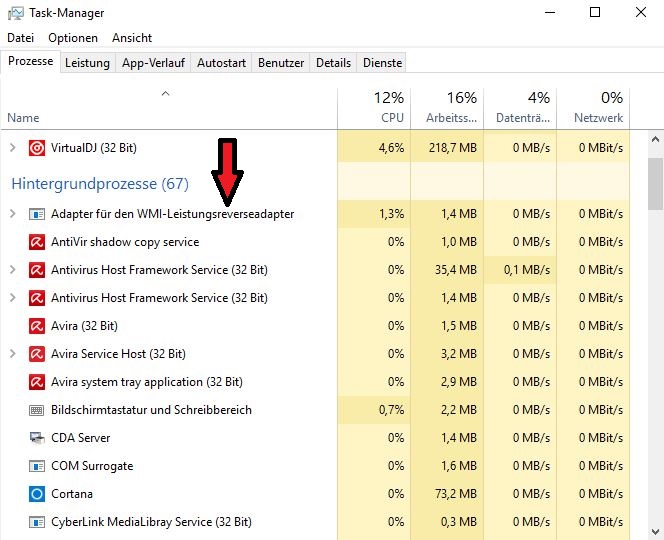This screenshot has width=664, height=540.
Task: Click the scrollbar down arrow
Action: click(x=656, y=532)
